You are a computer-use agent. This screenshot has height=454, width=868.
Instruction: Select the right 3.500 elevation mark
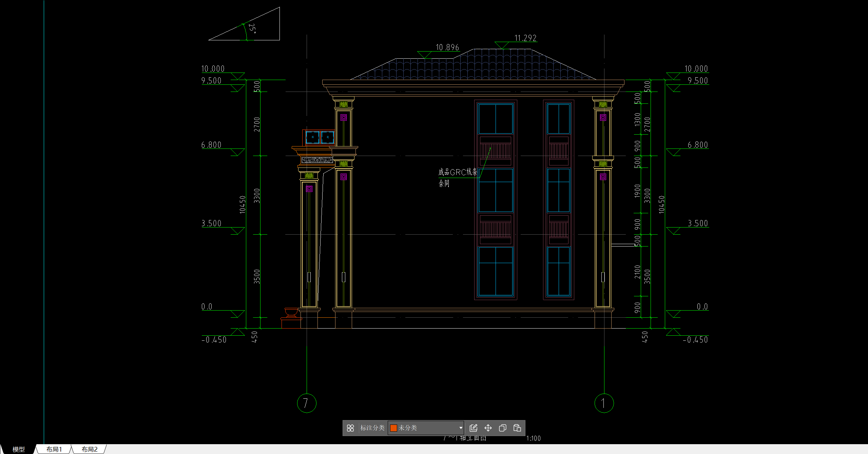coord(698,223)
